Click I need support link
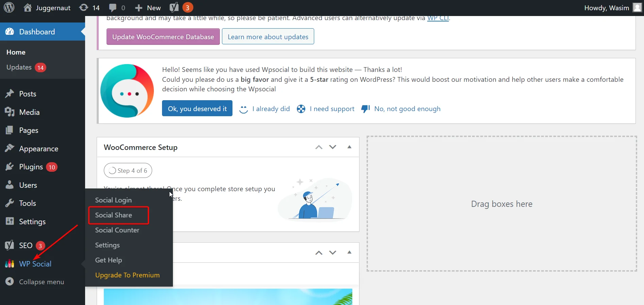644x305 pixels. point(332,109)
